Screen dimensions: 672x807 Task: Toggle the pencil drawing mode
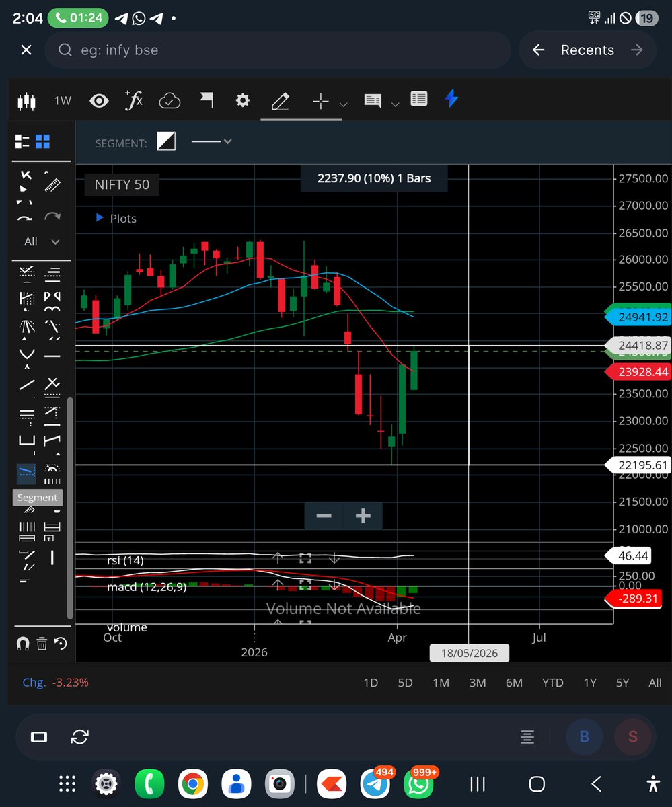tap(280, 101)
